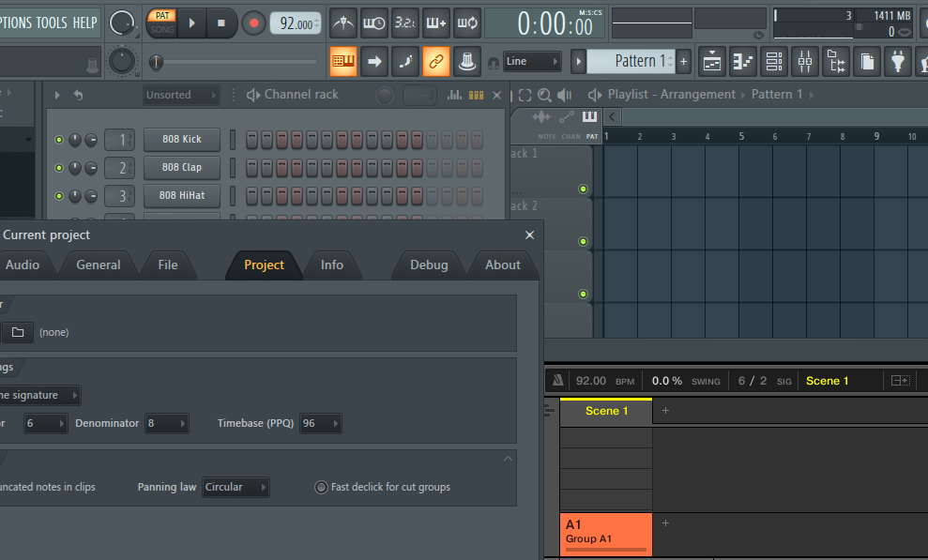This screenshot has height=560, width=928.
Task: Enable Fast declick for cut groups
Action: tap(322, 487)
